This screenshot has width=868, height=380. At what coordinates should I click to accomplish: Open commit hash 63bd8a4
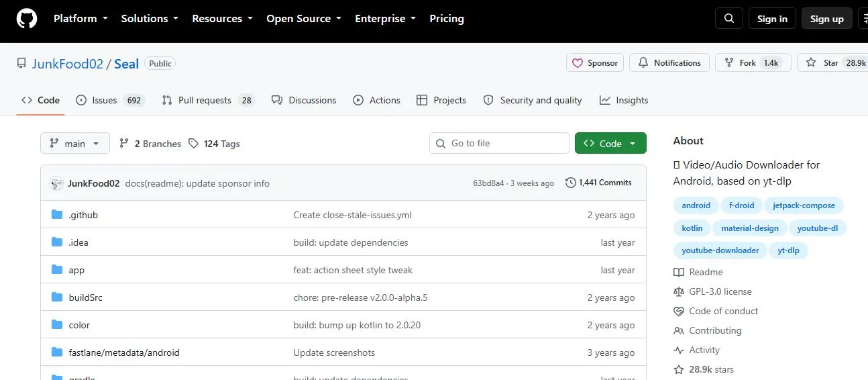(x=488, y=183)
